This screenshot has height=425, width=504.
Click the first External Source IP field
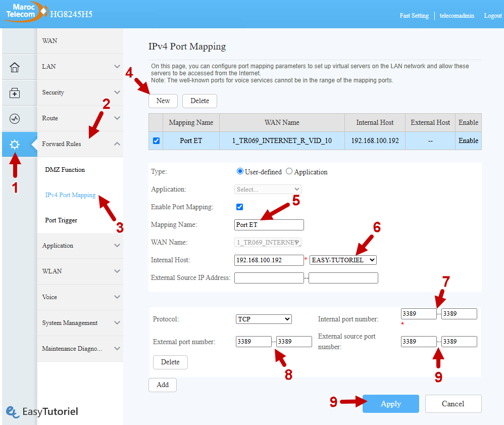tap(269, 277)
